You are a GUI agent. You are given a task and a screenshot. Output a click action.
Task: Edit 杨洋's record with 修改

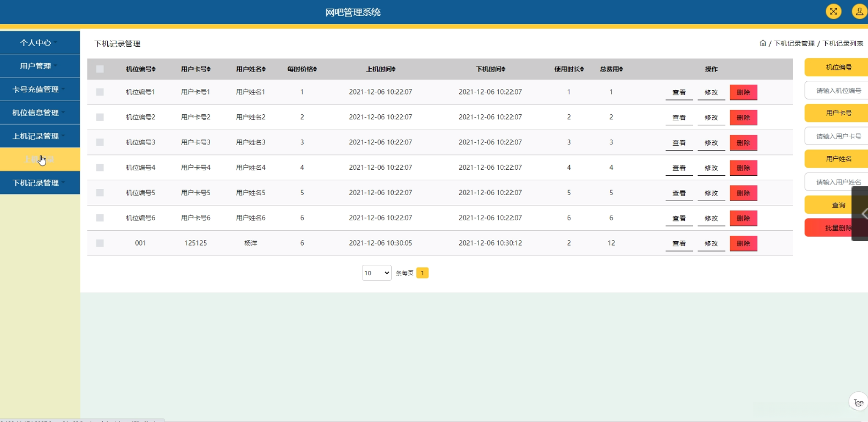click(711, 243)
